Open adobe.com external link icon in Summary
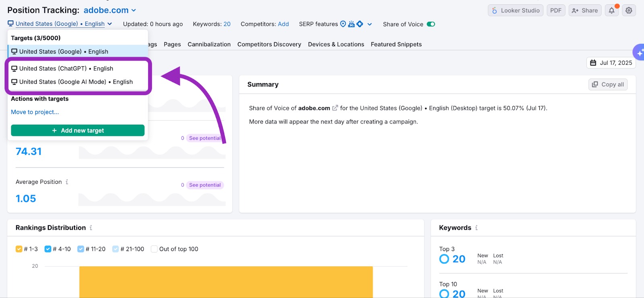Viewport: 644px width, 298px height. [x=335, y=108]
